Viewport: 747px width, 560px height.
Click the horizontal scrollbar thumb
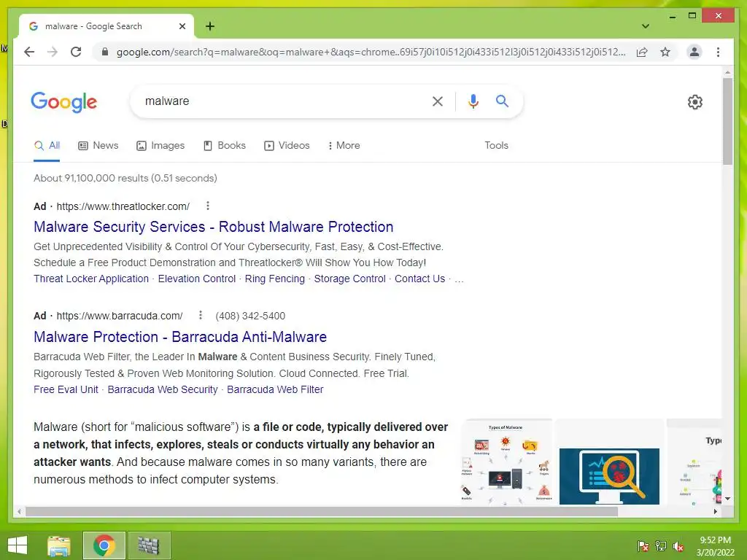click(322, 511)
